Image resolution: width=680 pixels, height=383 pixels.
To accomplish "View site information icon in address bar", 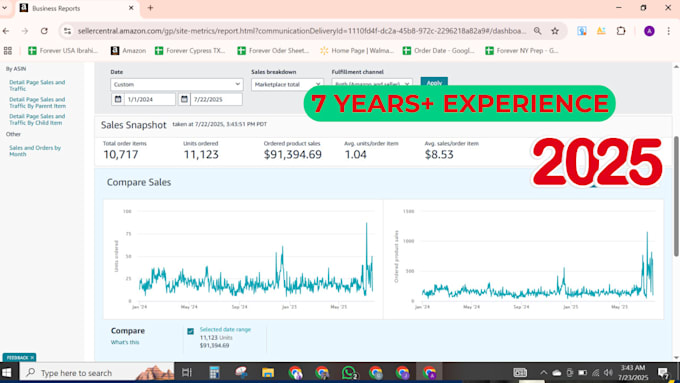I will point(67,31).
